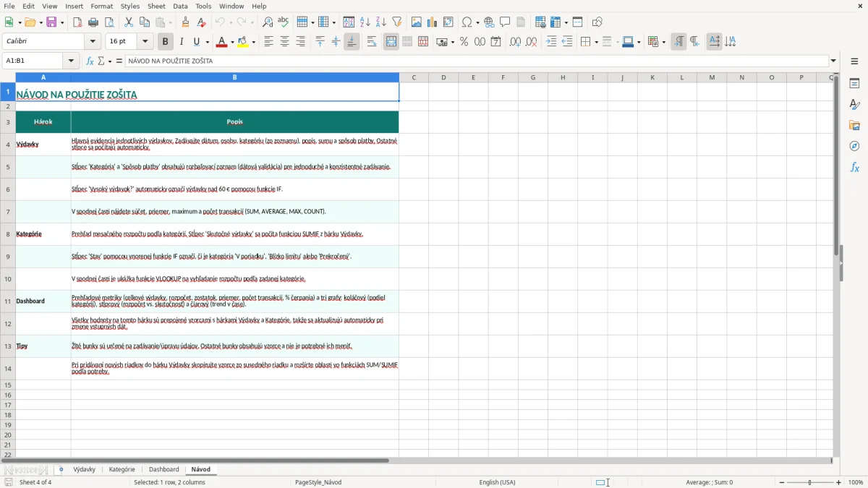Sort ascending A to Z
868x488 pixels.
coord(365,22)
